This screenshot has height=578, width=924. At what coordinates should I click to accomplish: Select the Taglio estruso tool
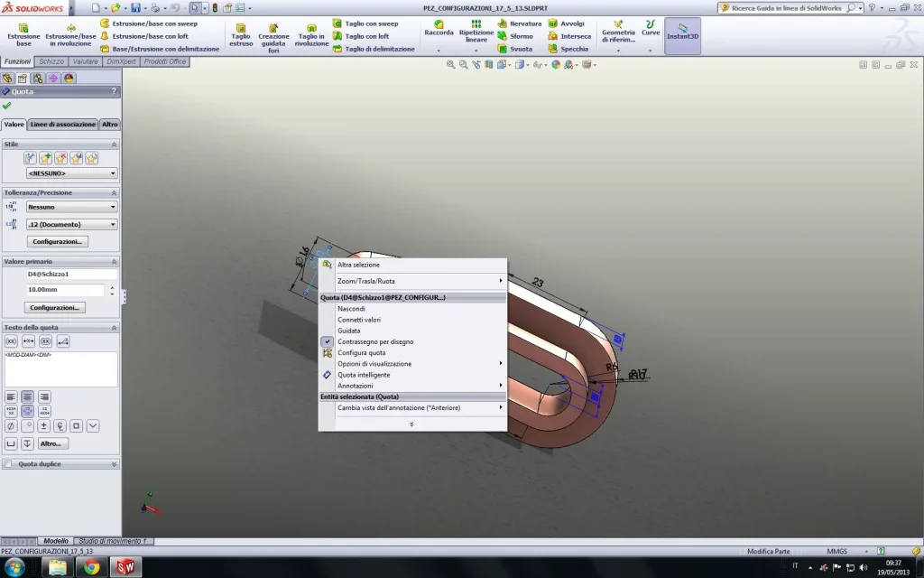241,33
